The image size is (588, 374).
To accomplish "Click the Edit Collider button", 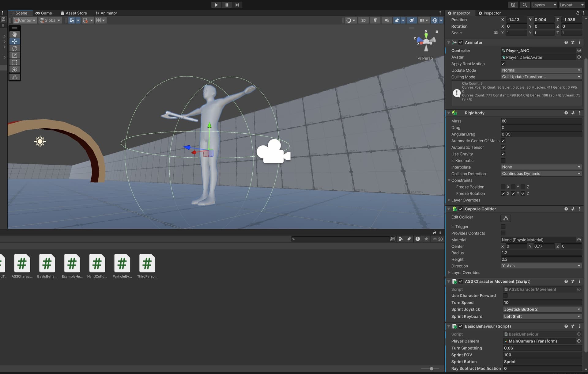I will [x=506, y=218].
